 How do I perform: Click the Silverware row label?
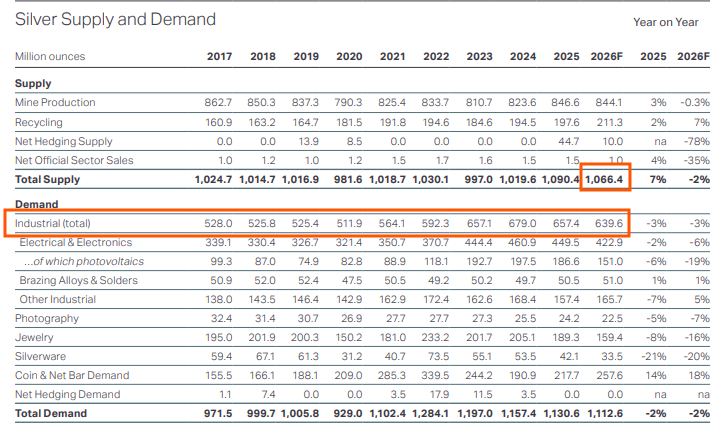click(40, 356)
